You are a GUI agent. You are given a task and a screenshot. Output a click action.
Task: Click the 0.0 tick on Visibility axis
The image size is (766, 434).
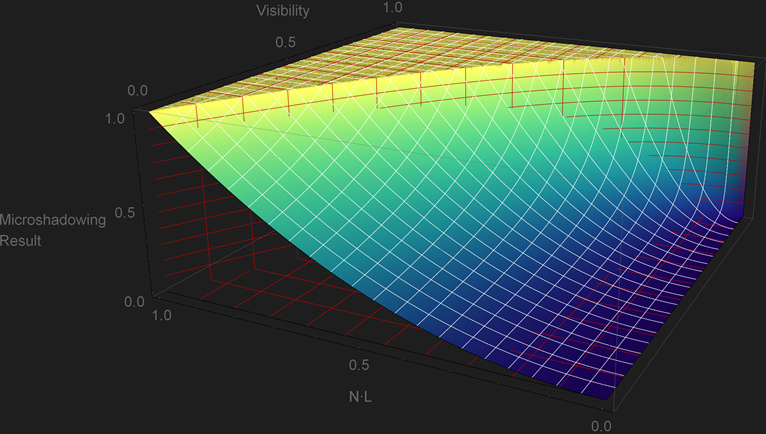point(136,90)
